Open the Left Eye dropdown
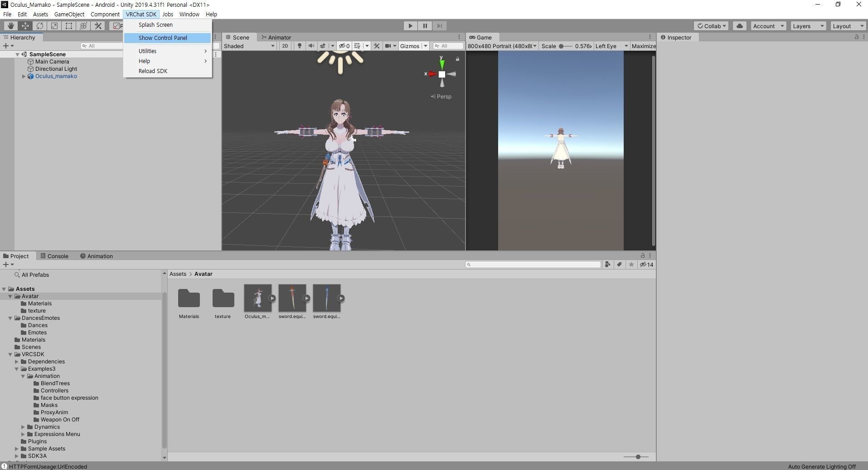The image size is (868, 470). (x=611, y=46)
